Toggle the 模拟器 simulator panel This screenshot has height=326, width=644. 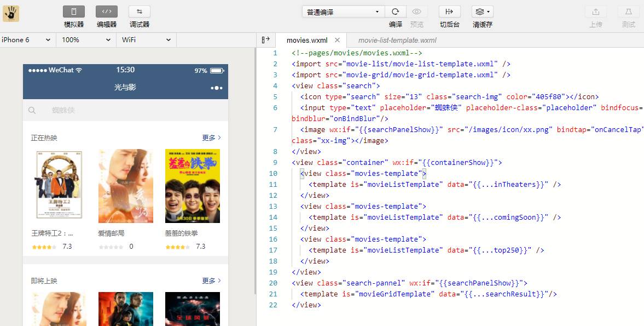74,12
